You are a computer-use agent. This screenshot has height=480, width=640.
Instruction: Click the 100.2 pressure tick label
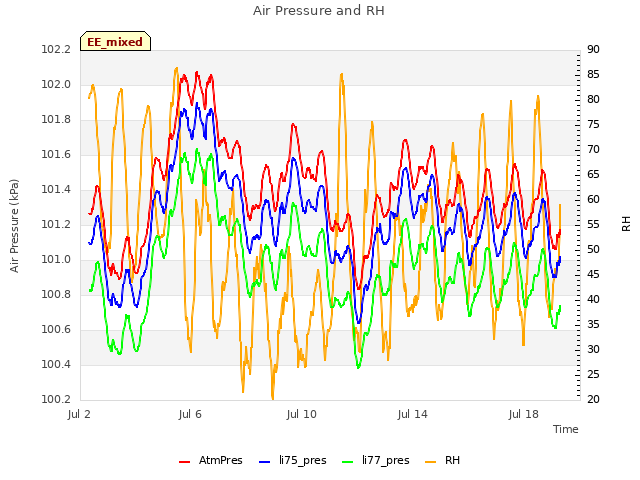[56, 400]
